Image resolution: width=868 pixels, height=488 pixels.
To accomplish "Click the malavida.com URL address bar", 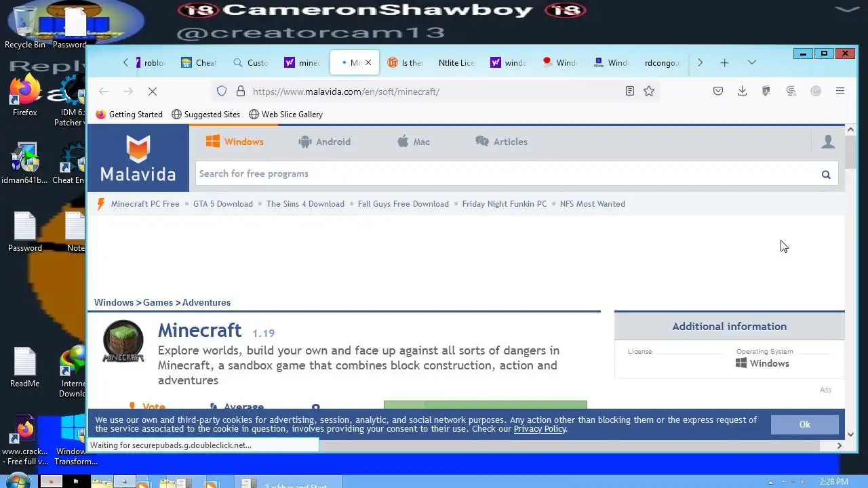I will pyautogui.click(x=434, y=91).
